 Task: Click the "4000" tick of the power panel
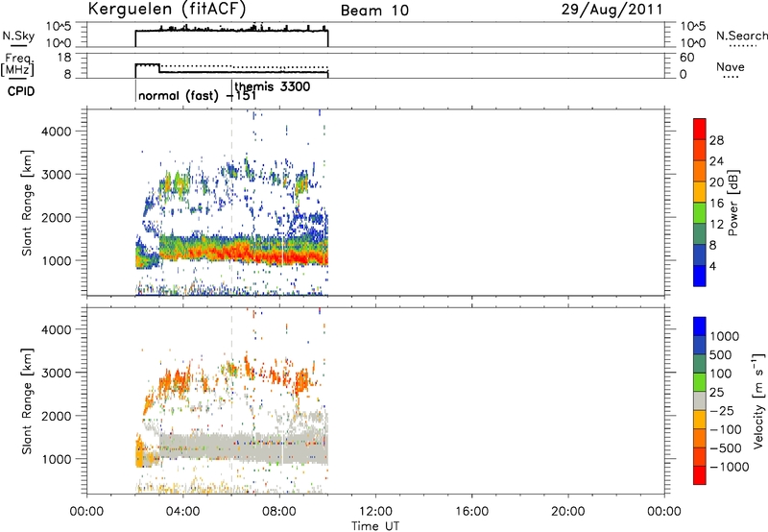pos(57,132)
